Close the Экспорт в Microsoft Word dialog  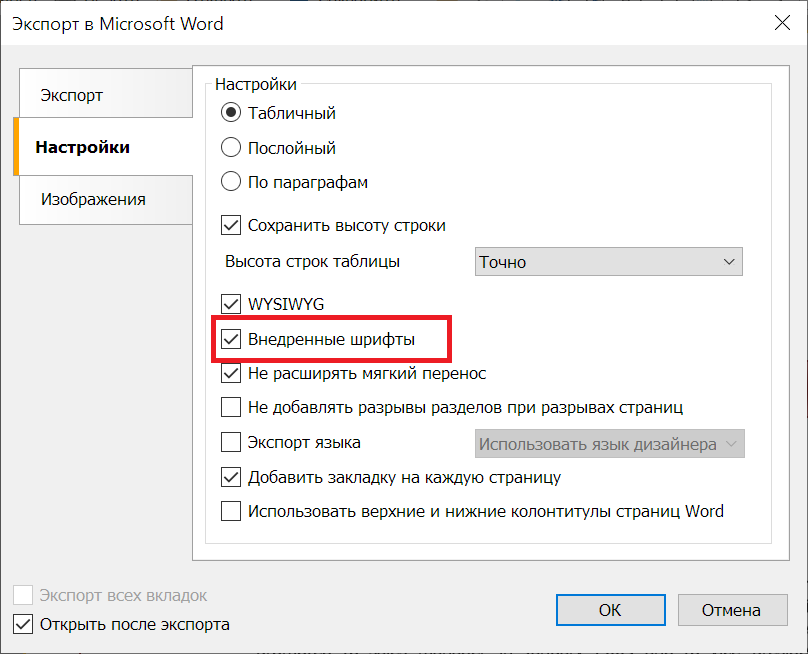click(x=779, y=23)
